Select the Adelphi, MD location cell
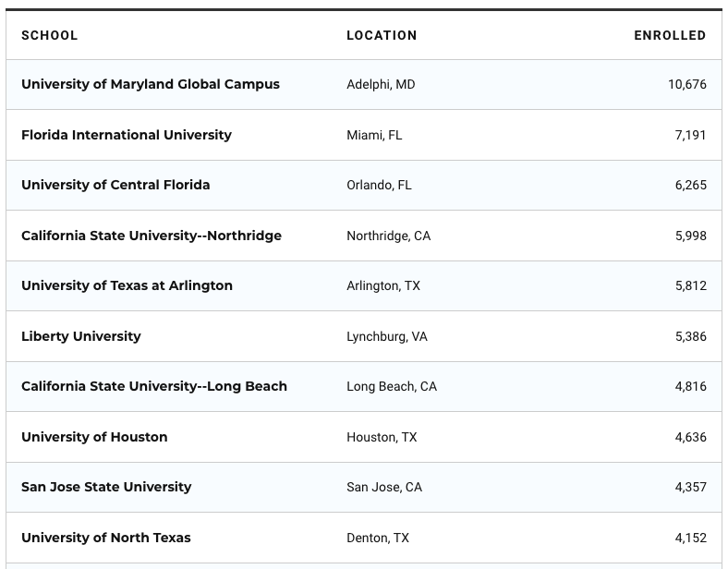Viewport: 728px width, 569px height. point(381,84)
